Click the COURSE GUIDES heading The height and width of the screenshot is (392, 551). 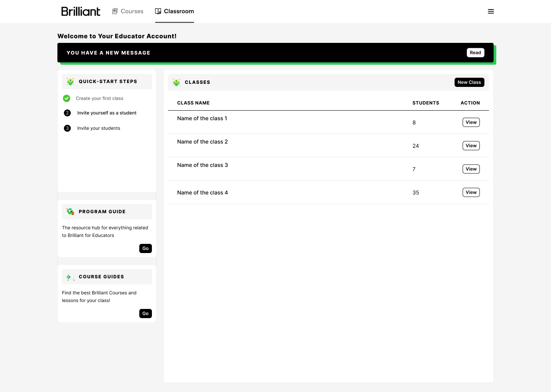pos(101,277)
